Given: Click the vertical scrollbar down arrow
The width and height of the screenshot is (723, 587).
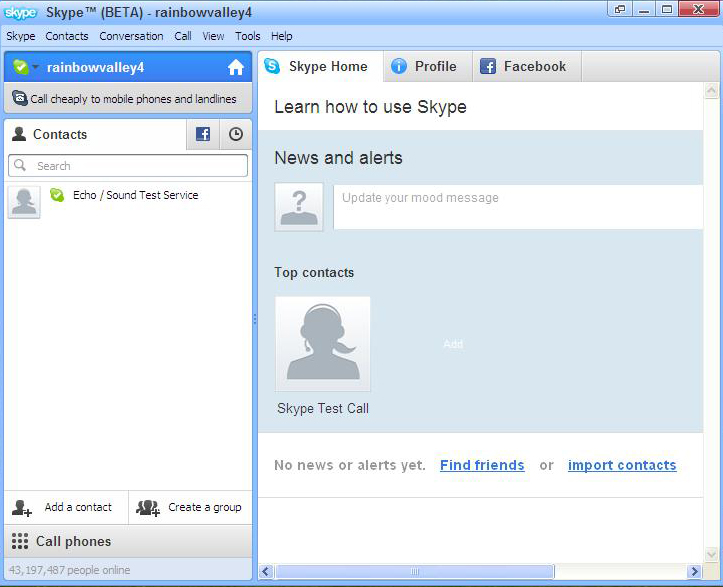Looking at the screenshot, I should (711, 554).
